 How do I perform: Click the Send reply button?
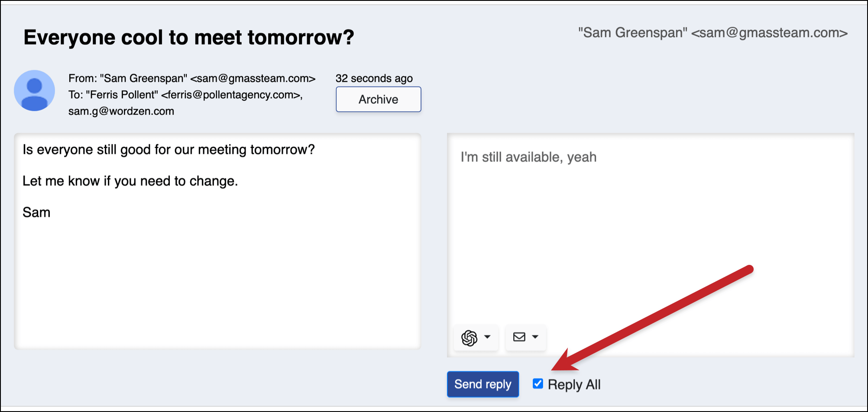coord(483,384)
